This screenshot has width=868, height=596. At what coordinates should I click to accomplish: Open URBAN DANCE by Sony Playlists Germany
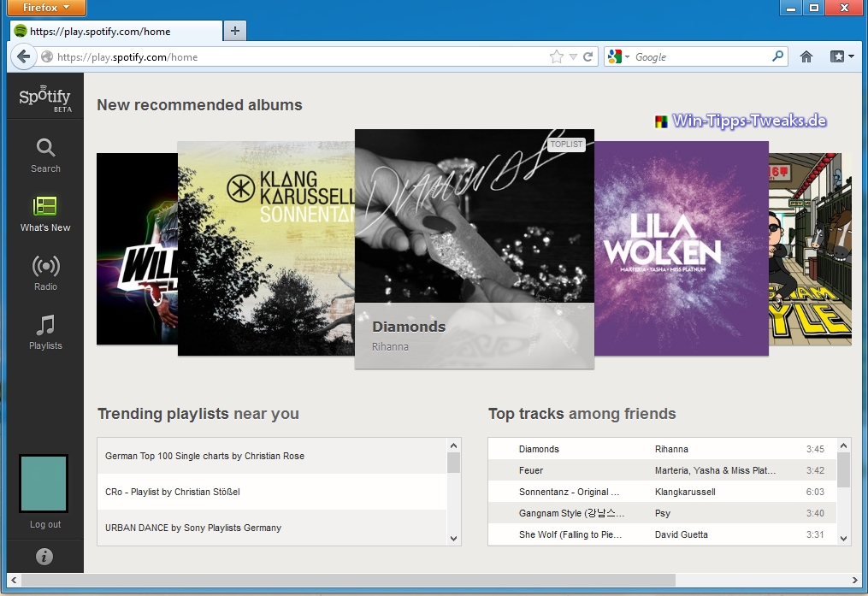coord(272,528)
